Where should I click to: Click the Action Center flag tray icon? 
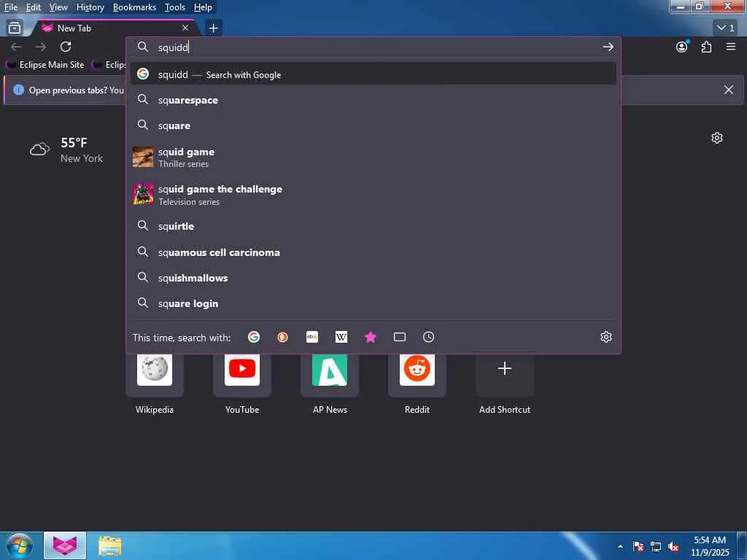[x=638, y=546]
